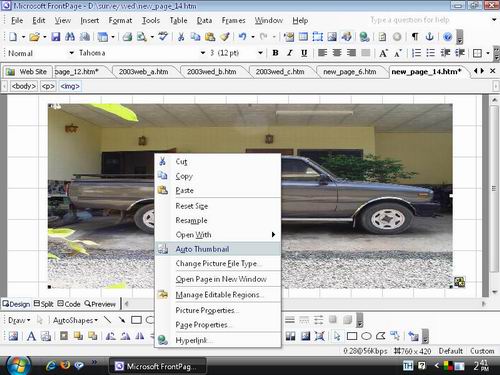Click the Find binoculars icon
Viewport: 500px width, 375px height.
click(70, 37)
